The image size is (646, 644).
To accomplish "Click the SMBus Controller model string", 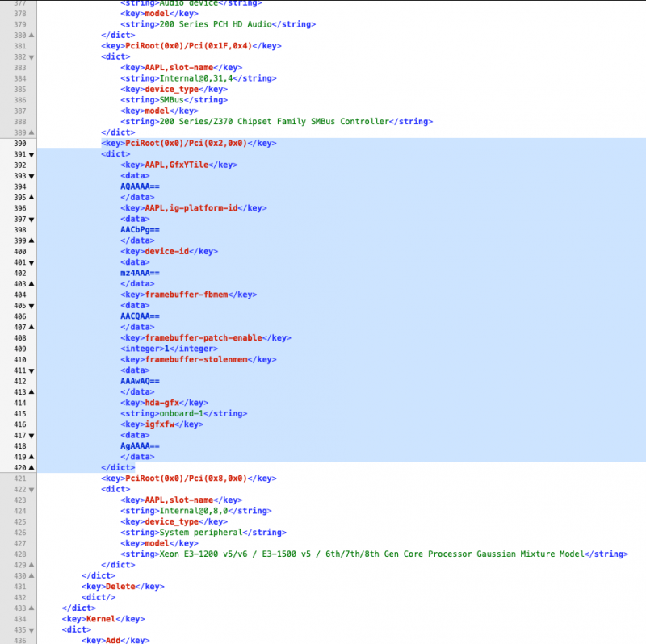I will click(276, 122).
